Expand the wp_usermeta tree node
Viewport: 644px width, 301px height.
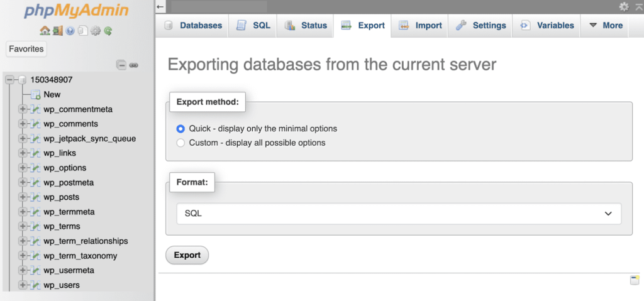[x=23, y=270]
